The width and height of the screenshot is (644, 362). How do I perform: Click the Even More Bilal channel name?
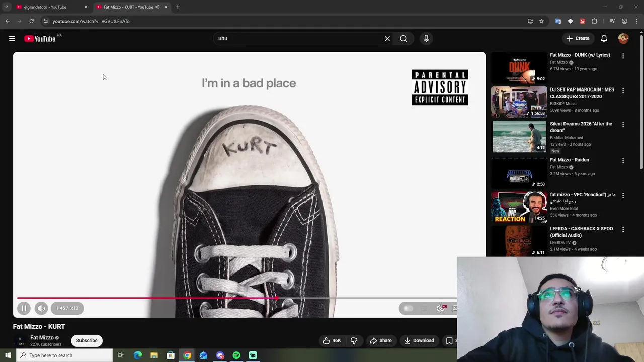pos(563,208)
